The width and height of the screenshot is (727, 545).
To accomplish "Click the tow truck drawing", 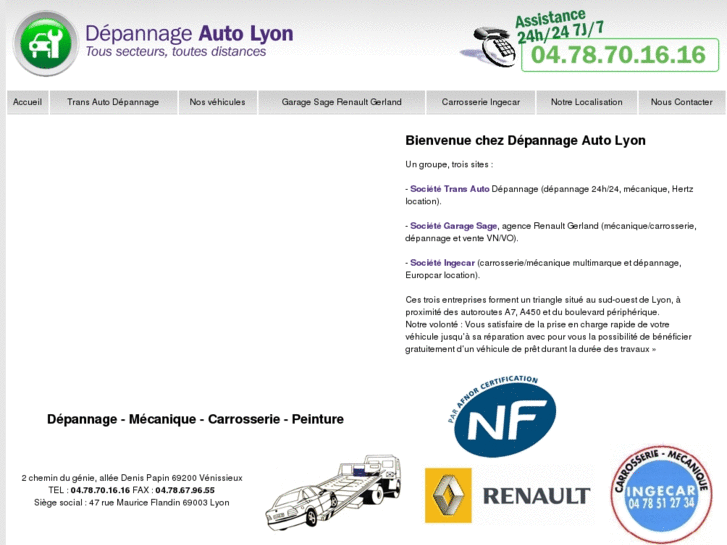I will point(333,493).
